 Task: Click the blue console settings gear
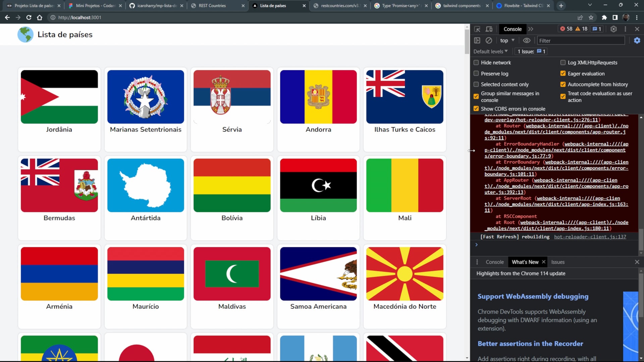tap(637, 41)
